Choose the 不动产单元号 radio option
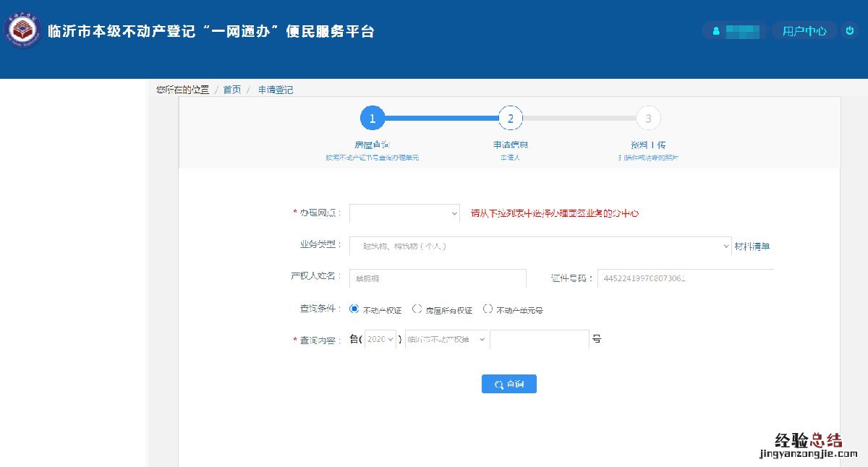Screen dimensions: 868x467 tap(488, 309)
